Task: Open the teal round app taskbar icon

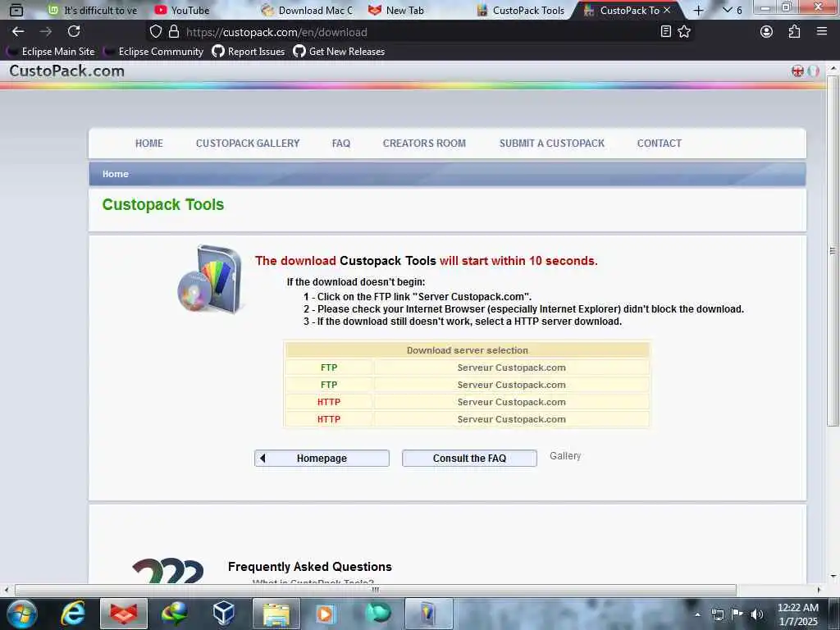Action: (x=377, y=614)
